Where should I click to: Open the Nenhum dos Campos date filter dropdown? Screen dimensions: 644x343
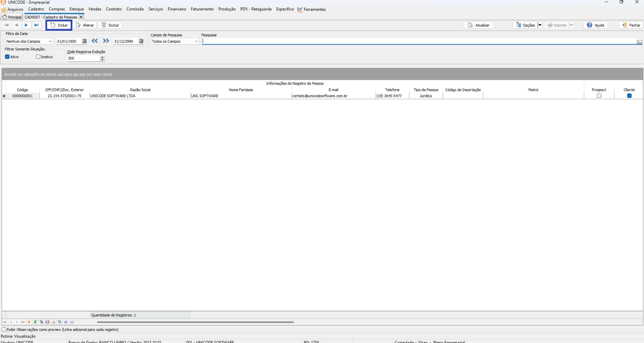tap(50, 41)
